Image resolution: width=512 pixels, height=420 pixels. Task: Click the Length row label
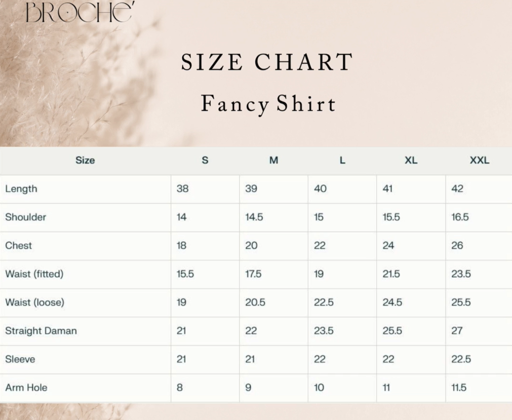pos(21,189)
